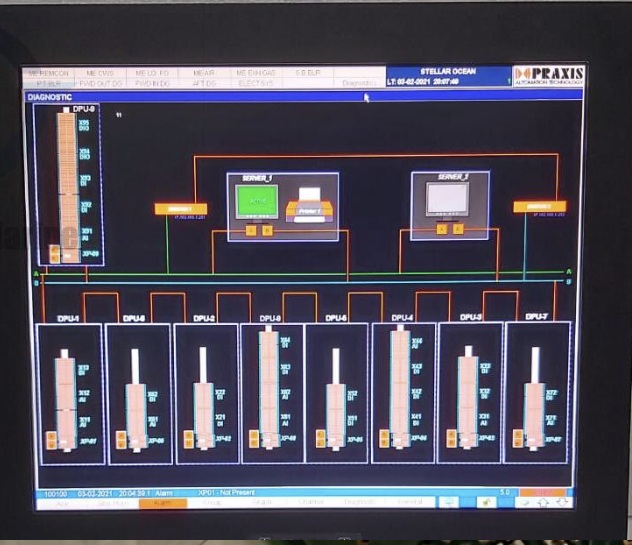This screenshot has height=545, width=632.
Task: Click the orange network status boxes in DPU-4
Action: click(x=384, y=439)
